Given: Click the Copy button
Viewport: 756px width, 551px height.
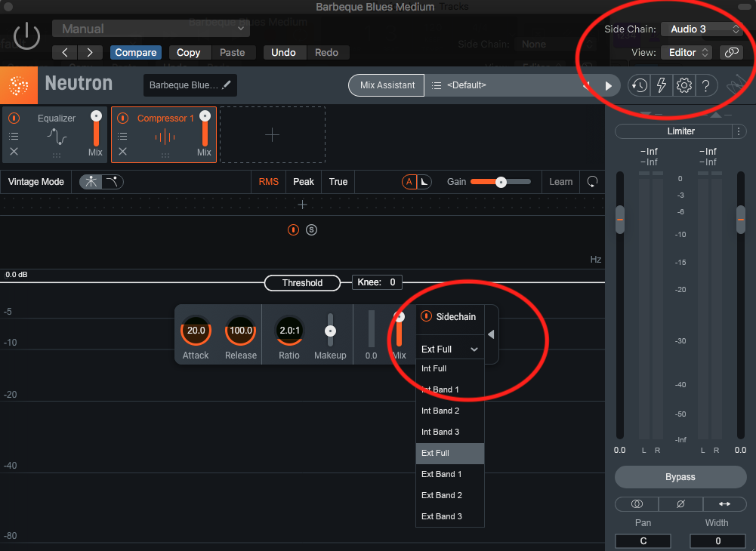Looking at the screenshot, I should [188, 53].
